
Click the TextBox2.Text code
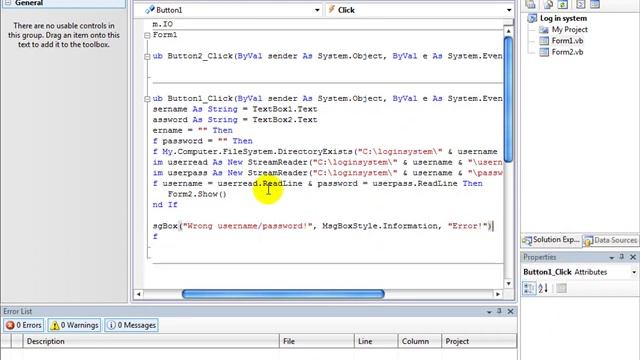point(284,120)
